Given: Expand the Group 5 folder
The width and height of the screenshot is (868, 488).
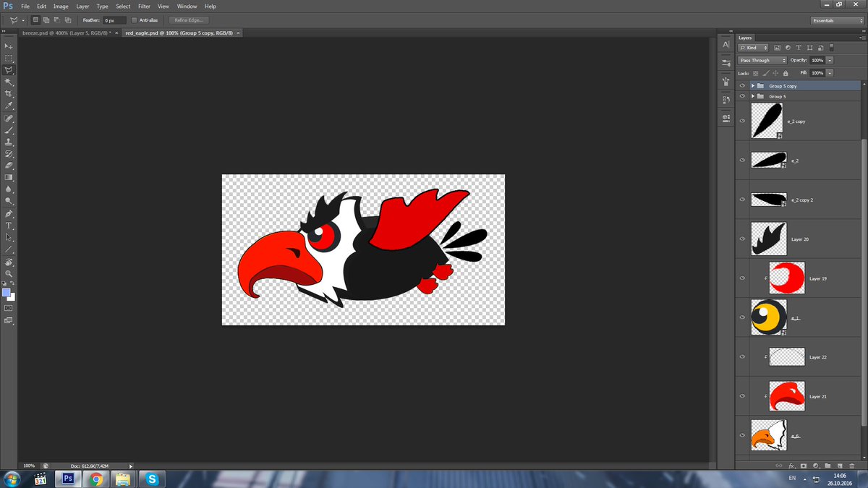Looking at the screenshot, I should tap(753, 96).
